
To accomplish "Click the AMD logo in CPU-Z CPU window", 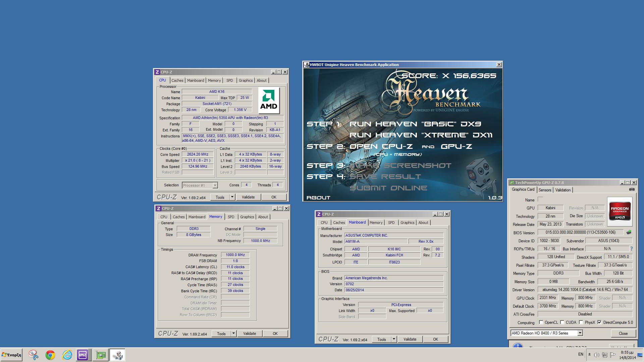I will 269,101.
